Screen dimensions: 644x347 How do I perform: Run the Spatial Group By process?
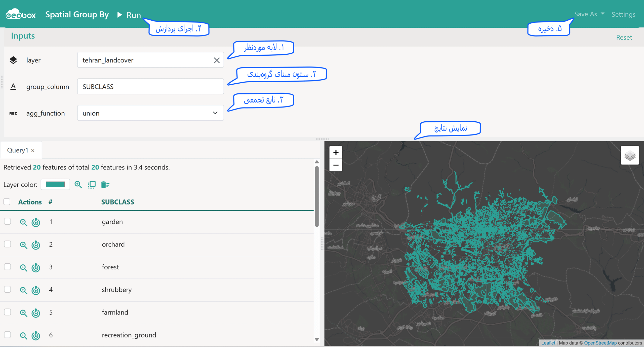[x=129, y=15]
